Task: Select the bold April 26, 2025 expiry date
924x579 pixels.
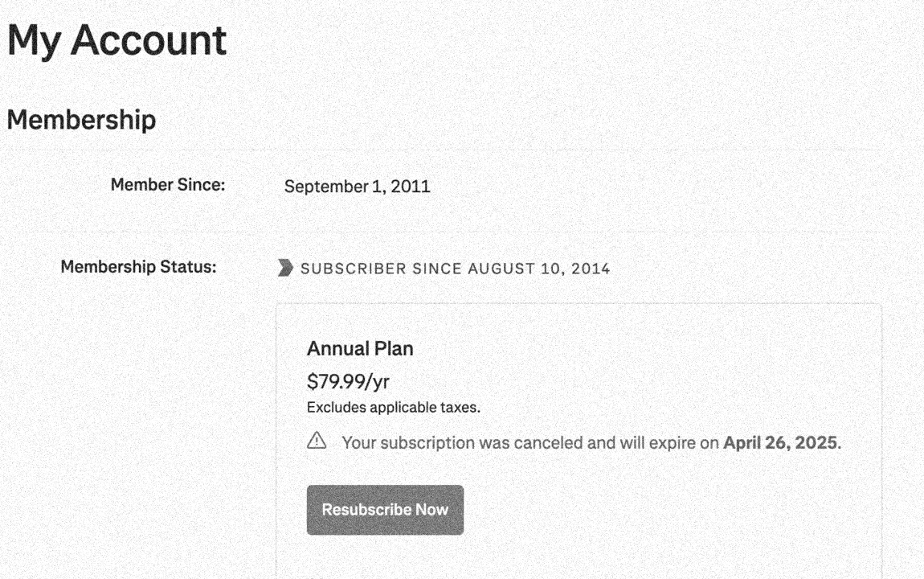Action: (780, 443)
